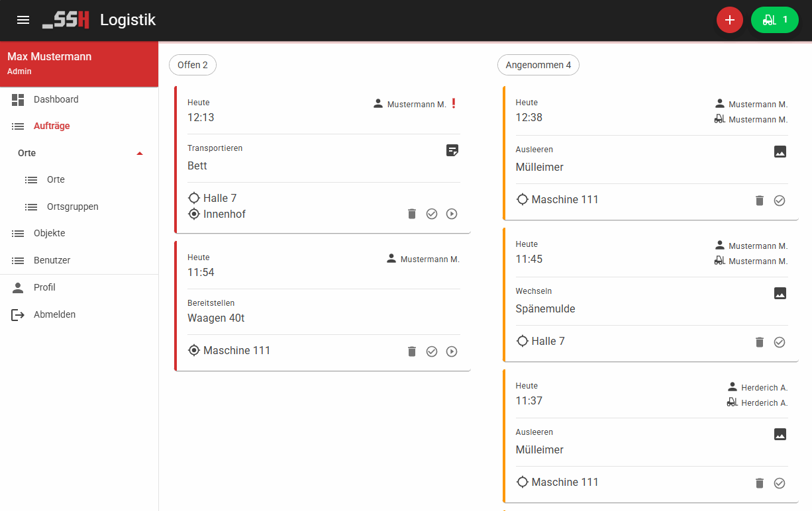This screenshot has height=511, width=812.
Task: Mark Bett order as completed
Action: (x=432, y=214)
